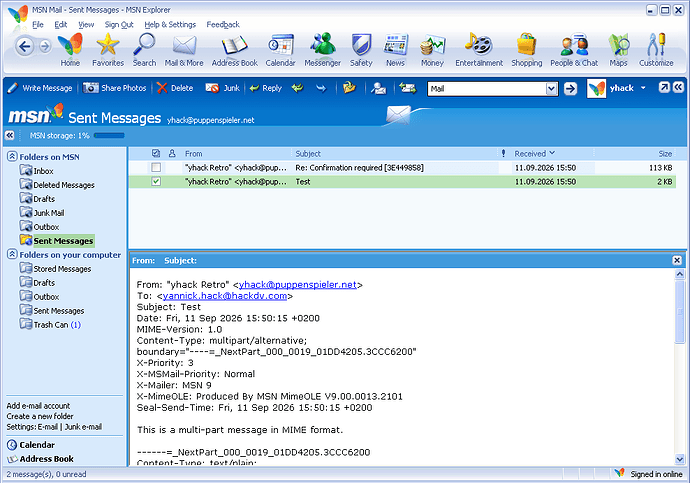
Task: Uncheck the Test message checkbox
Action: pos(156,181)
